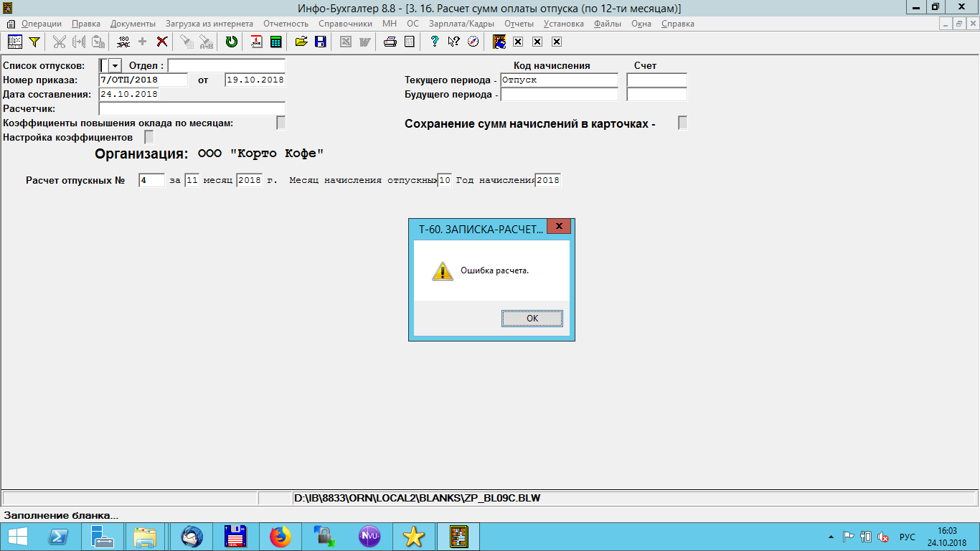The height and width of the screenshot is (551, 980).
Task: Click the Excel export icon
Action: click(345, 42)
